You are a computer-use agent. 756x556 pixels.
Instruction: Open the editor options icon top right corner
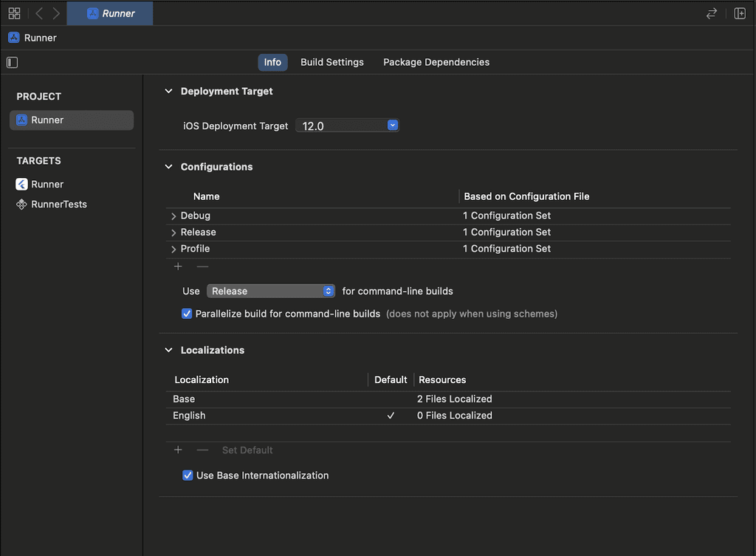pos(739,13)
